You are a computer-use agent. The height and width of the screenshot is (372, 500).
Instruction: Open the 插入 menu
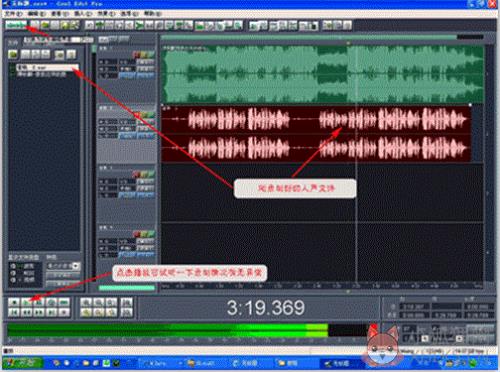tap(83, 14)
